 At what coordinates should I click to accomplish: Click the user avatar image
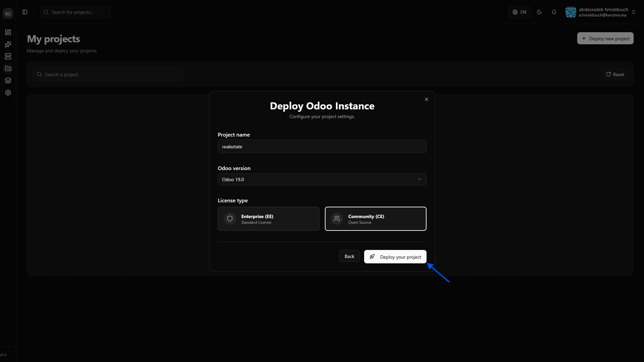pos(571,12)
